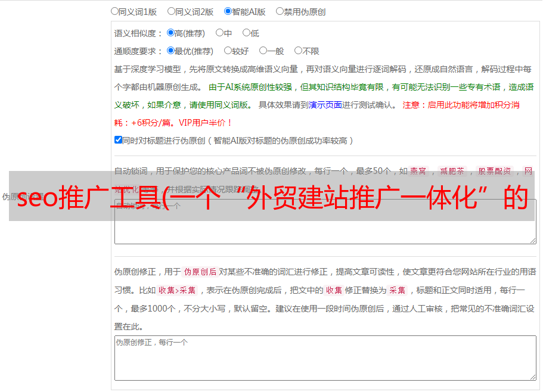Click the 股票配资 example keyword tag
Viewport: 543px width, 392px height.
pos(495,171)
